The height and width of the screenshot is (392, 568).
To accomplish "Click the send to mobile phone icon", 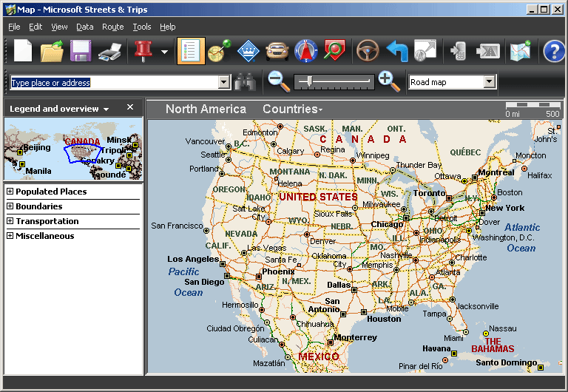I will (458, 51).
